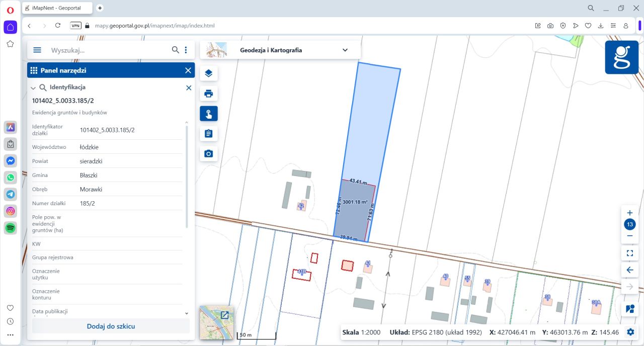
Task: Select the identification pointer tool
Action: [209, 114]
